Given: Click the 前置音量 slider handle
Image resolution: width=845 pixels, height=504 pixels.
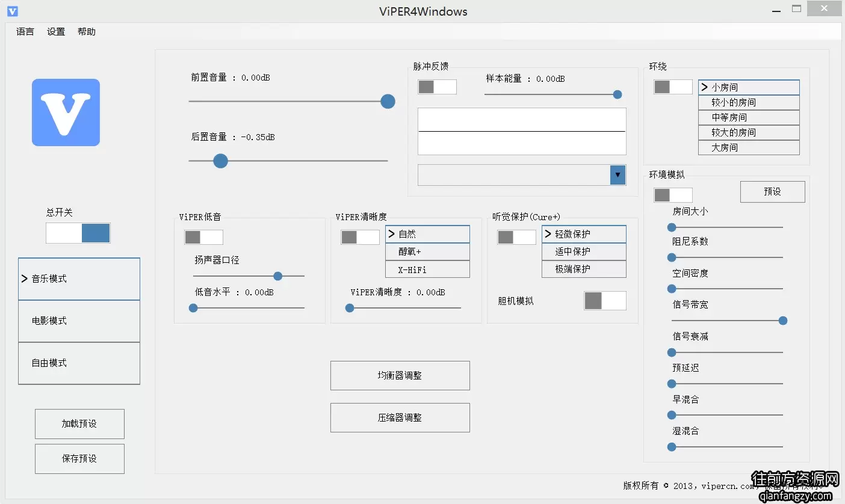Looking at the screenshot, I should point(388,101).
